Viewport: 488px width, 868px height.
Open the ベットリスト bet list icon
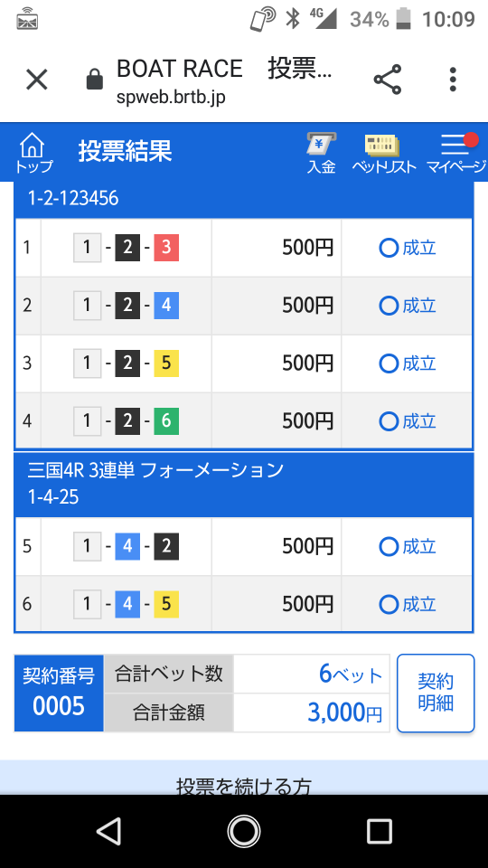click(383, 154)
